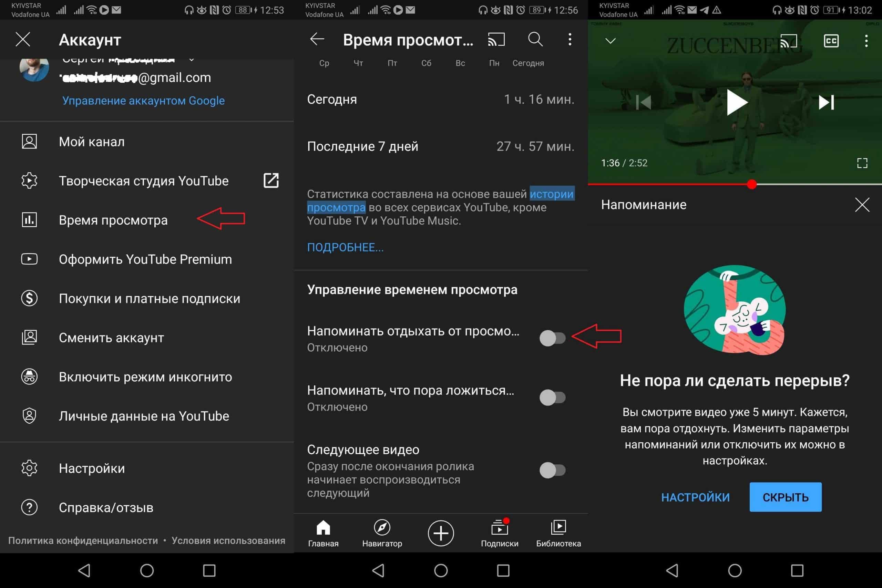The height and width of the screenshot is (588, 882).
Task: Open Политика конфиденциальности link
Action: tap(83, 540)
